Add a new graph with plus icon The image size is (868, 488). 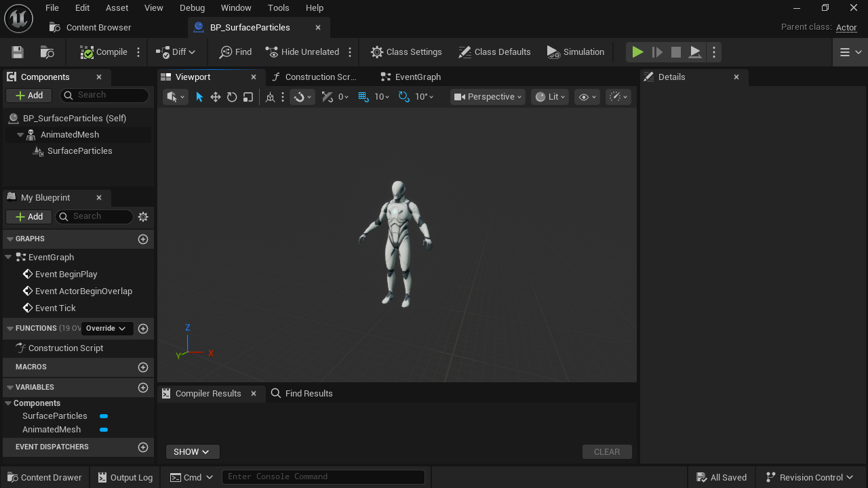tap(143, 239)
